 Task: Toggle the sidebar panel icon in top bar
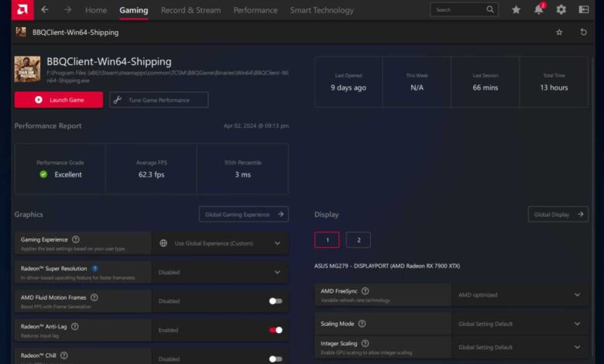point(584,9)
